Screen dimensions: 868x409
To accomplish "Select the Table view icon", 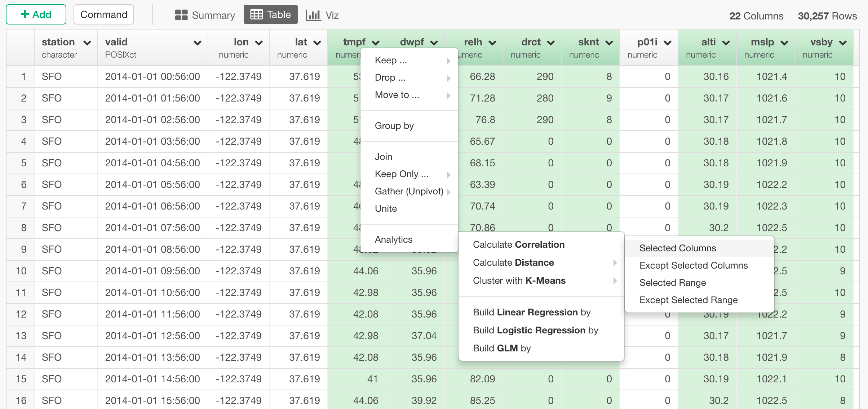I will point(257,14).
